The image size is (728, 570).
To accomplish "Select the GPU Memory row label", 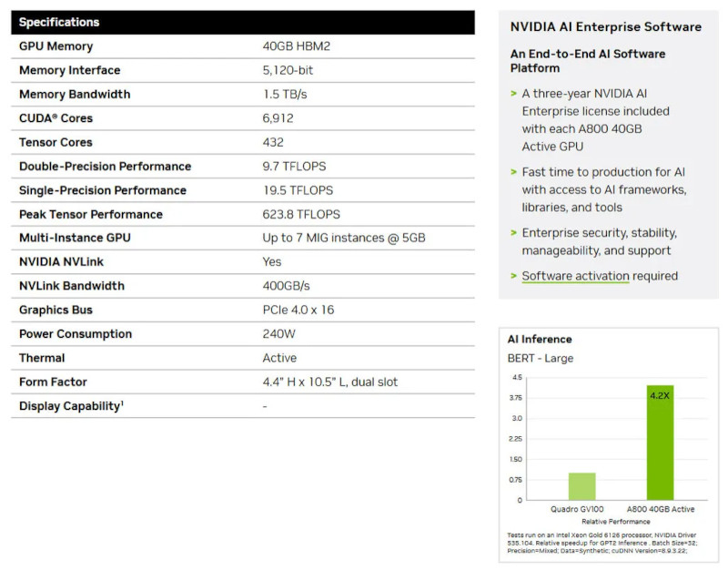I will pyautogui.click(x=56, y=46).
